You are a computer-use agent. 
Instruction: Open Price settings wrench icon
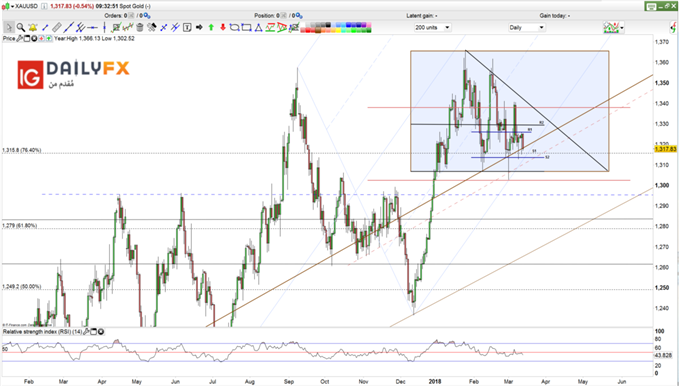tap(19, 39)
